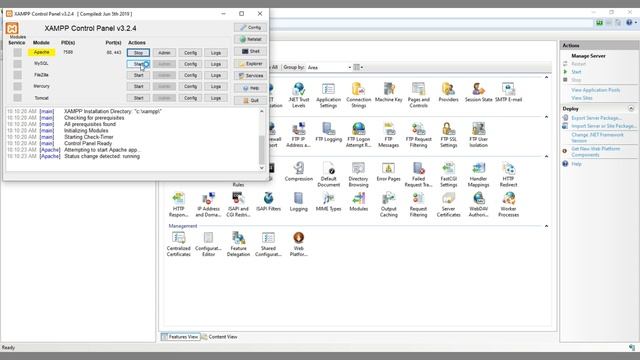Open Default Document feature

(x=328, y=174)
